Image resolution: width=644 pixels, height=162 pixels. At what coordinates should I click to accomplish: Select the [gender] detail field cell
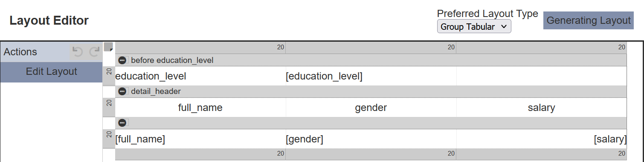pos(371,139)
